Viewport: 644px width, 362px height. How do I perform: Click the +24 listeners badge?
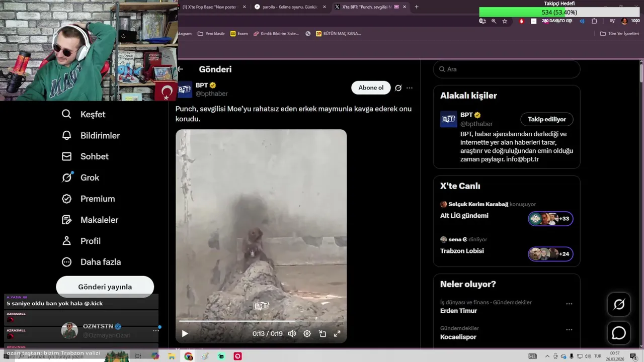click(550, 254)
